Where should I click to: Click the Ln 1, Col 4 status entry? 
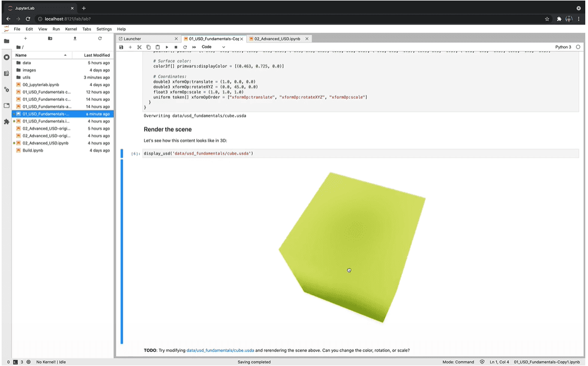point(499,362)
